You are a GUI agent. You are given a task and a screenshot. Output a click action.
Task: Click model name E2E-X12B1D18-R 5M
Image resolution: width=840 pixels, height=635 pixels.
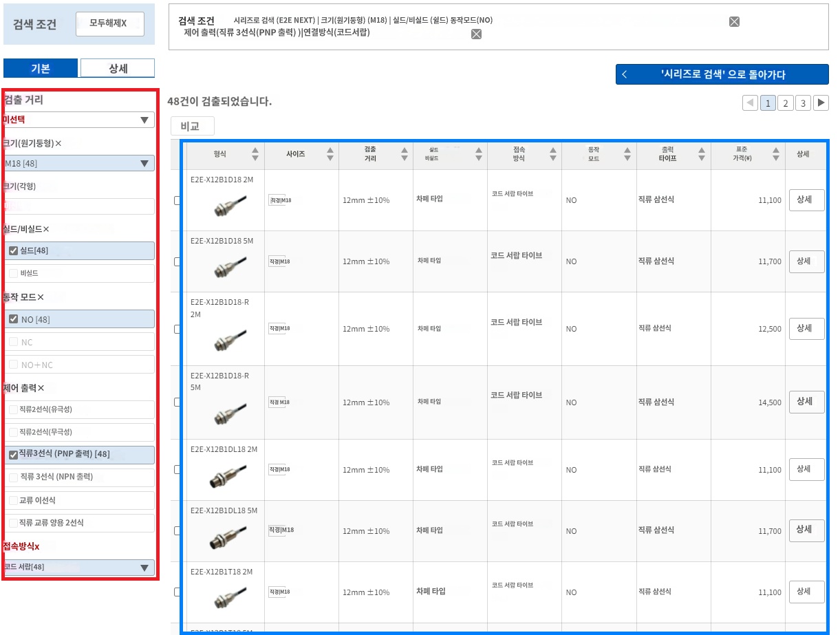pos(219,382)
